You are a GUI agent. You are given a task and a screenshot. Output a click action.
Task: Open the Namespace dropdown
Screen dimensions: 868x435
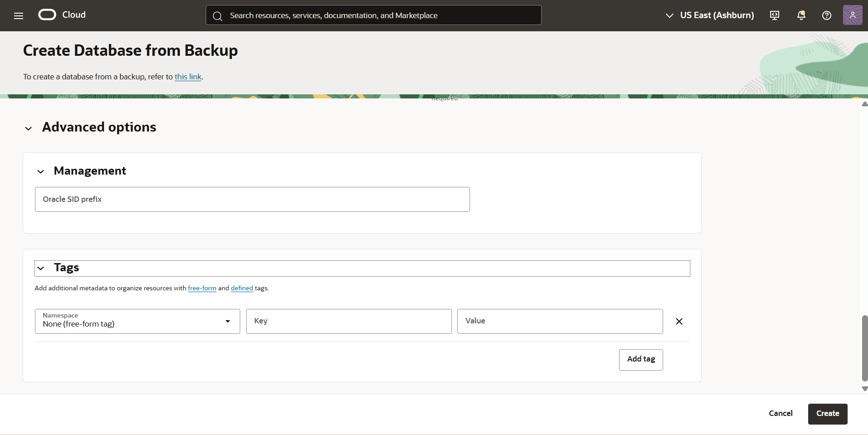228,321
